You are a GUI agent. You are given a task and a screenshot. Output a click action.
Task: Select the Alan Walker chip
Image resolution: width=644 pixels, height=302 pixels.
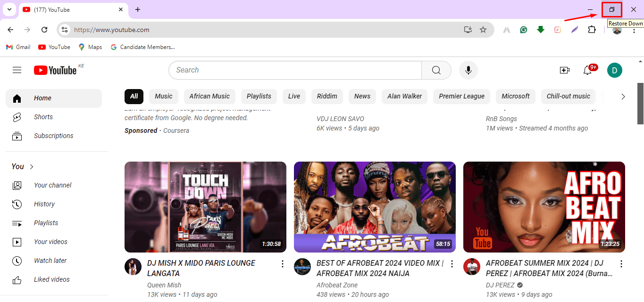pyautogui.click(x=405, y=96)
